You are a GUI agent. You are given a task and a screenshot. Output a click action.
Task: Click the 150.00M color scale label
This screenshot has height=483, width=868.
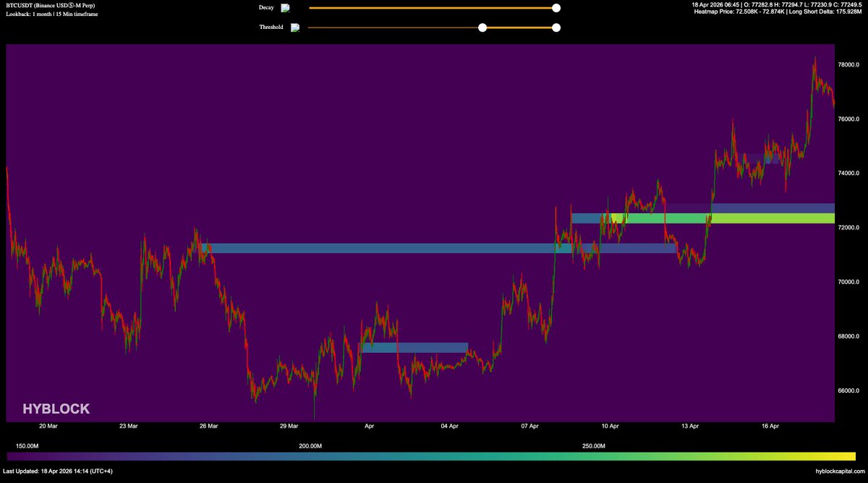[27, 446]
